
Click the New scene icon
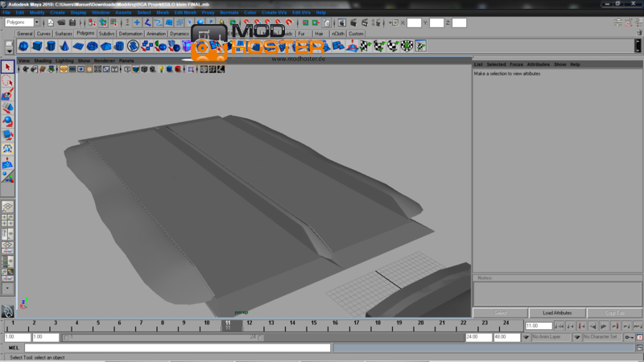click(51, 23)
